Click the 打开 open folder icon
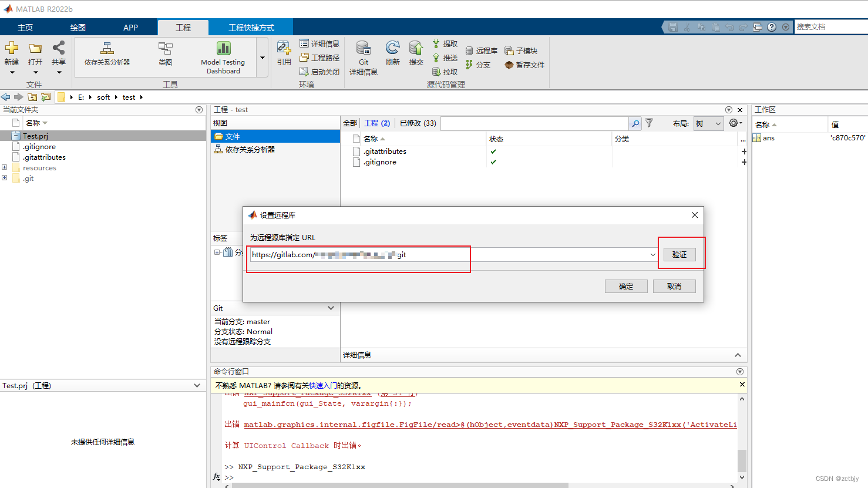The height and width of the screenshot is (488, 868). click(x=35, y=48)
